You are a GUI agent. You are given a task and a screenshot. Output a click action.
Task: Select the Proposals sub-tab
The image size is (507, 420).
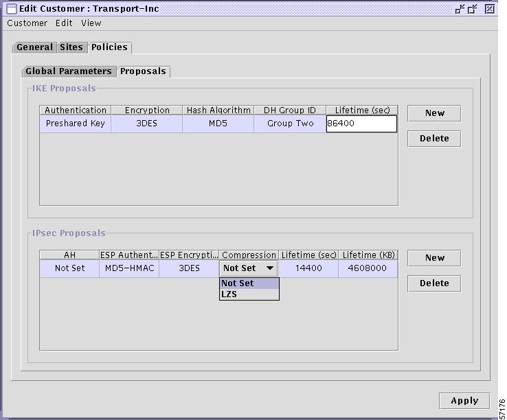[144, 71]
